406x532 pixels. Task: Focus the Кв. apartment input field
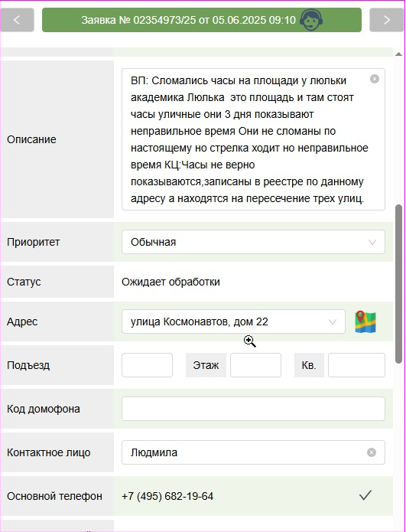(x=356, y=365)
